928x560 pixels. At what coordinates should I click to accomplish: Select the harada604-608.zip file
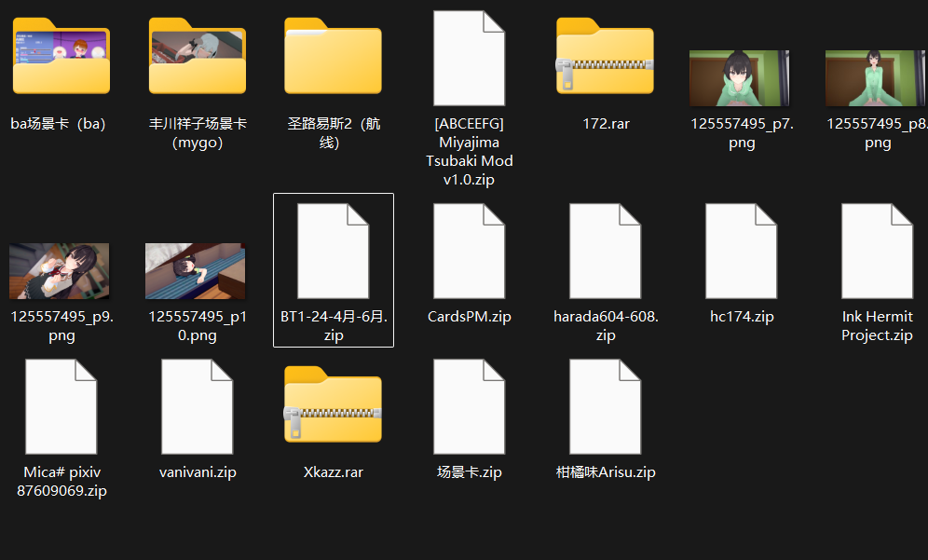coord(606,251)
